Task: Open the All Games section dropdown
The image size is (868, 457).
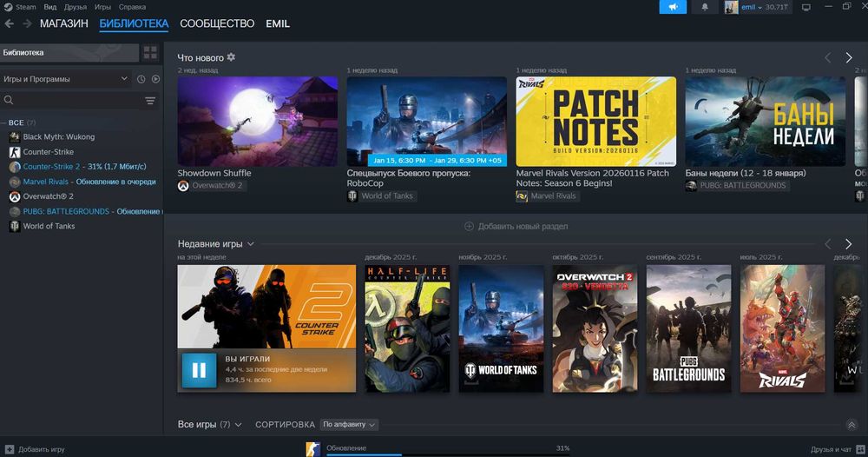Action: 238,425
